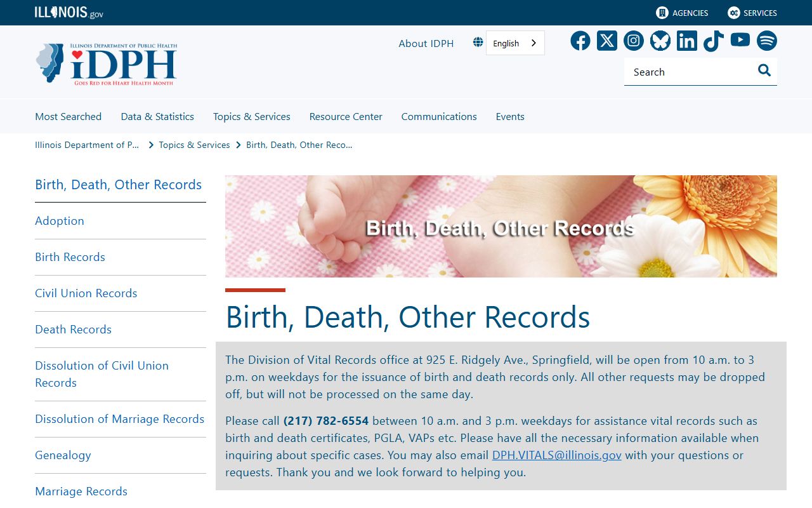812x508 pixels.
Task: Open the Genealogy sidebar link
Action: (63, 455)
